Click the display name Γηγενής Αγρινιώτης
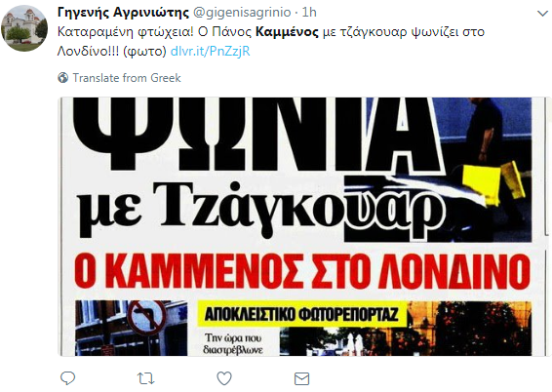552x392 pixels. [x=123, y=13]
